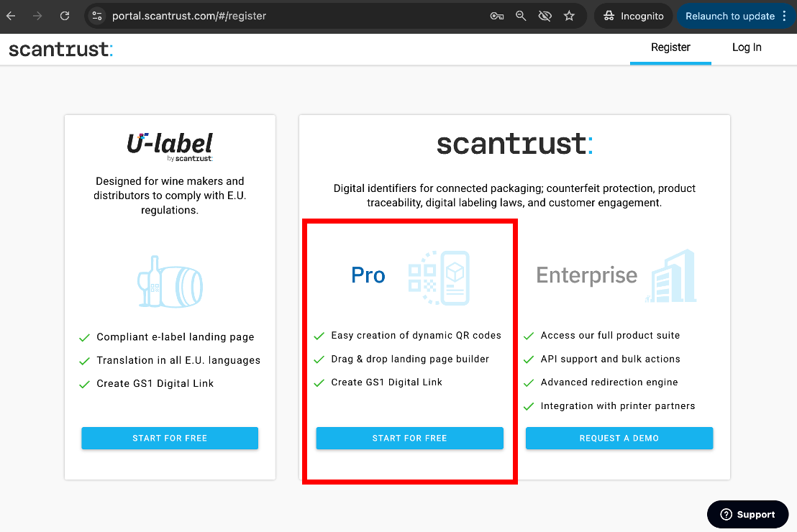797x532 pixels.
Task: Click 'Advanced redirection engine' text
Action: pyautogui.click(x=609, y=382)
